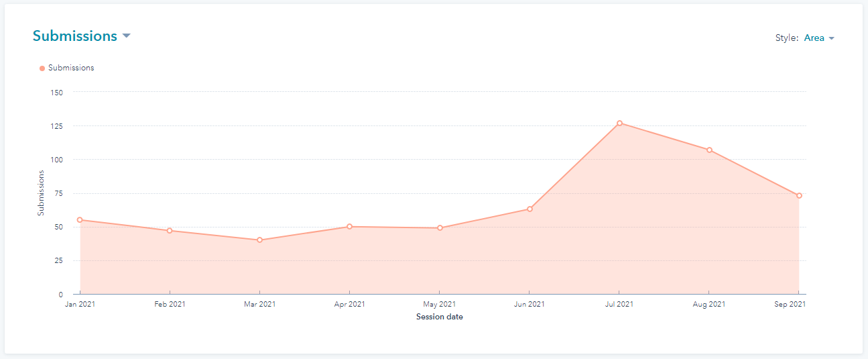Click the vertical Submissions axis title
The height and width of the screenshot is (359, 868).
click(x=41, y=193)
